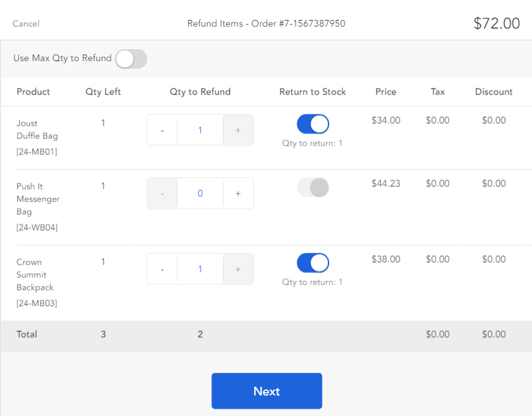This screenshot has height=416, width=532.
Task: Decrease refund quantity for Joust Duffle Bag
Action: coord(162,130)
